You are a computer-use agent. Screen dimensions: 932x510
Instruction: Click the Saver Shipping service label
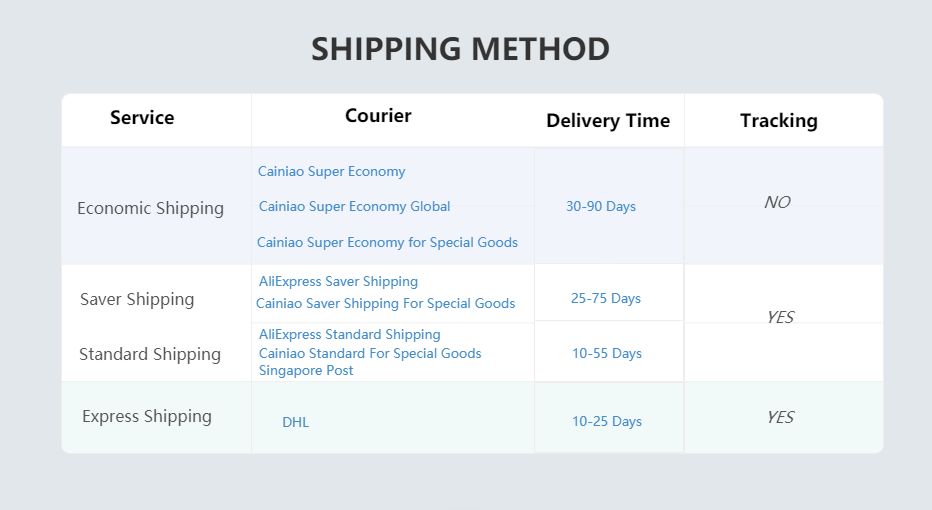click(x=137, y=300)
